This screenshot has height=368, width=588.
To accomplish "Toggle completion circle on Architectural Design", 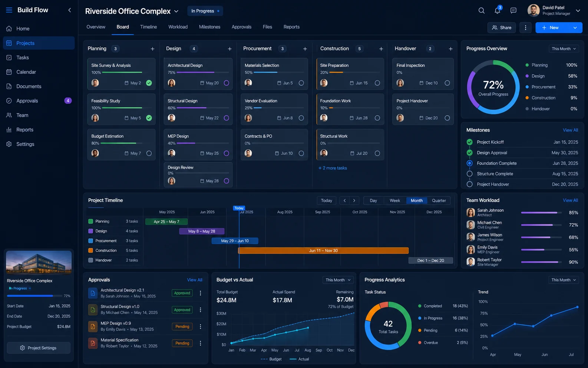I will pos(227,83).
